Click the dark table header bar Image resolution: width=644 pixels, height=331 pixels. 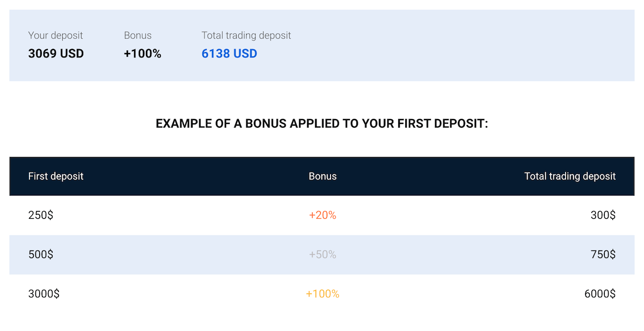tap(322, 176)
